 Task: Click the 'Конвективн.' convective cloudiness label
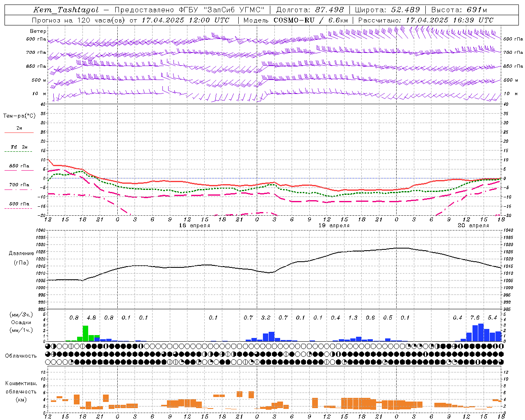(21, 383)
